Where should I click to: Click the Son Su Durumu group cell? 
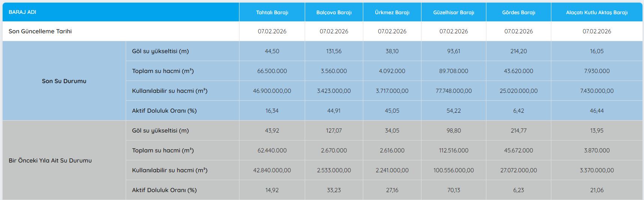(x=64, y=81)
